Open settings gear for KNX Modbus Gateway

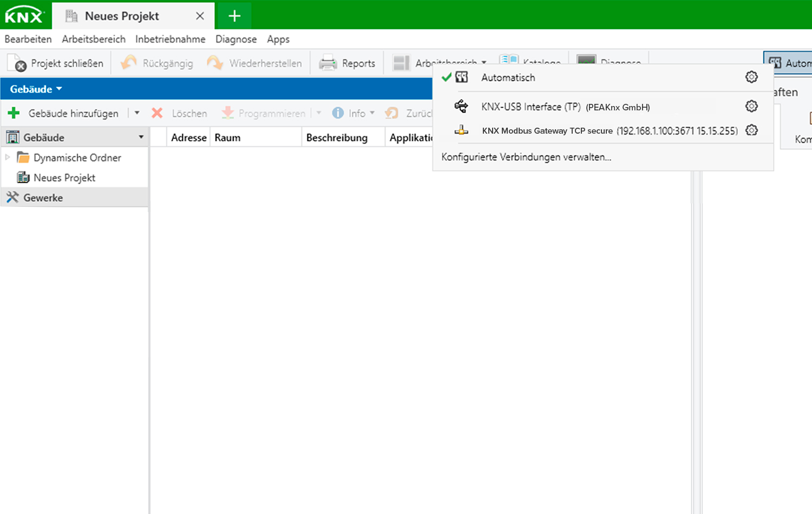751,130
